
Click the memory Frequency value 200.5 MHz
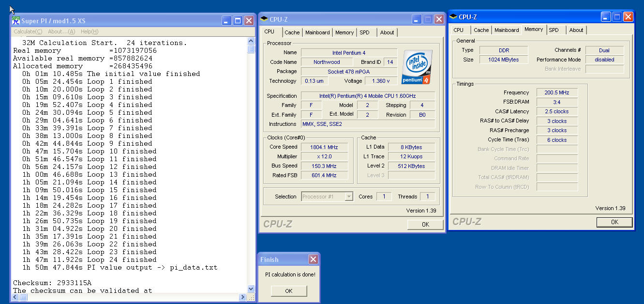[557, 92]
